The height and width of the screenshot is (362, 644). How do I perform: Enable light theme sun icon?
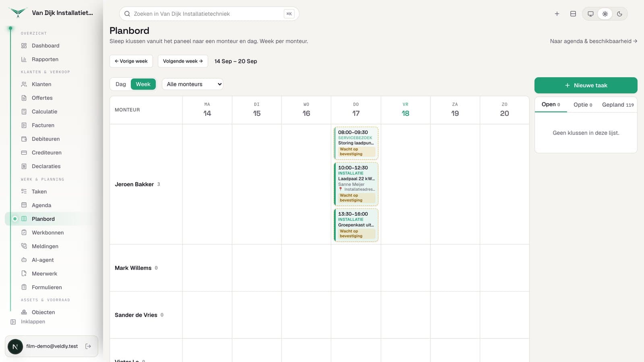(605, 14)
